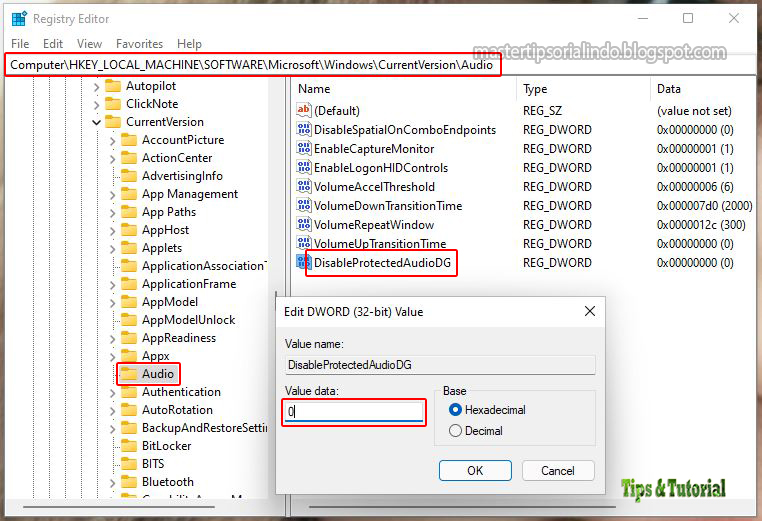Click the values pane horizontal scrollbar
The width and height of the screenshot is (762, 521).
click(x=462, y=507)
